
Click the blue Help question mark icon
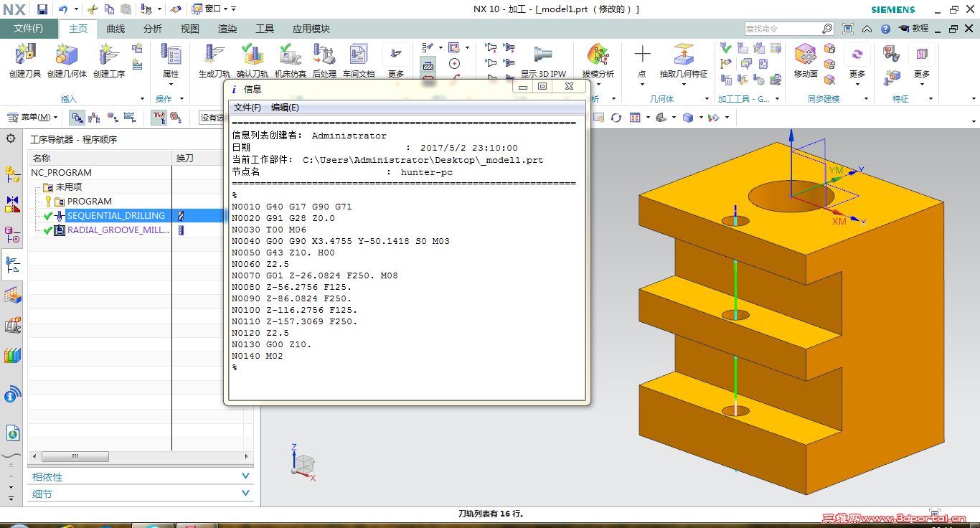(x=886, y=29)
